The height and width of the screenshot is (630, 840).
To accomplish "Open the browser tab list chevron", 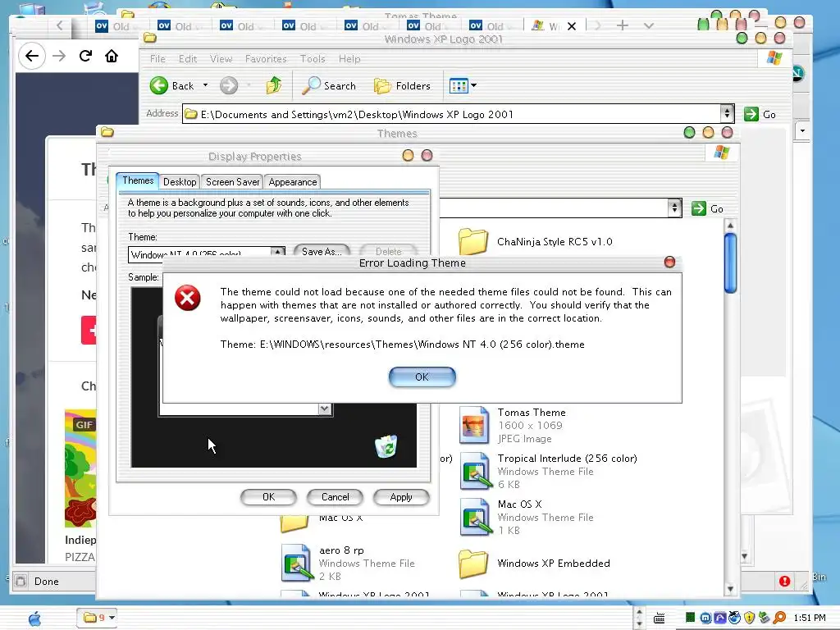I will click(x=649, y=25).
